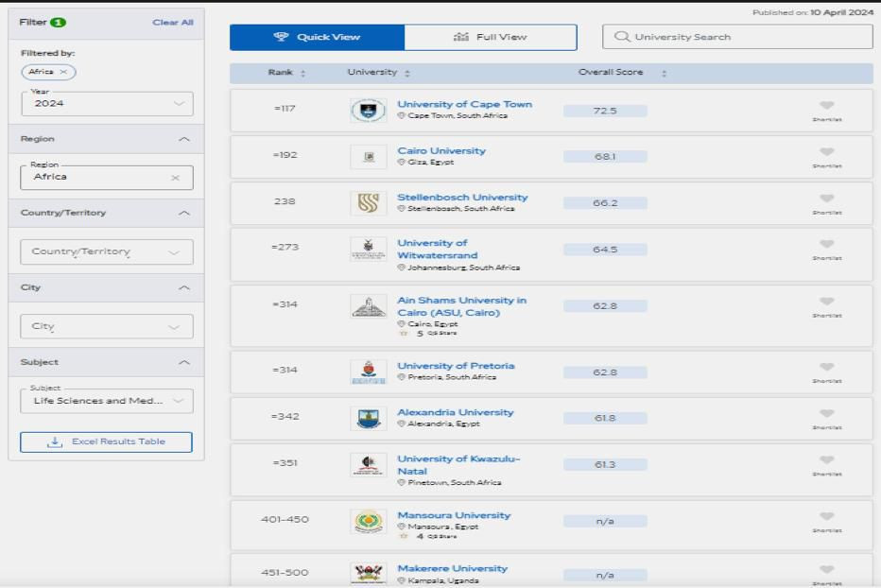Viewport: 881px width, 588px height.
Task: Sort the table by Overall Score
Action: pyautogui.click(x=664, y=73)
